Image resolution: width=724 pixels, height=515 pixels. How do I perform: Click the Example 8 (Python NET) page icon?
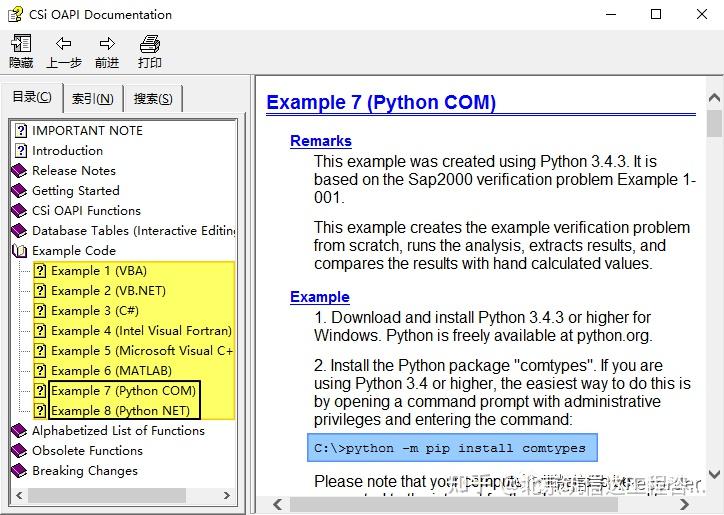tap(41, 411)
